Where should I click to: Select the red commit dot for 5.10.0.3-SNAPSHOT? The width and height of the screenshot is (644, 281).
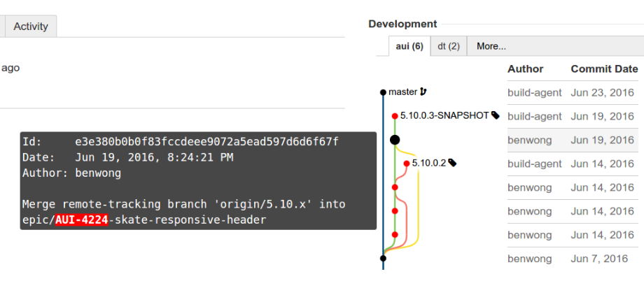click(x=395, y=116)
